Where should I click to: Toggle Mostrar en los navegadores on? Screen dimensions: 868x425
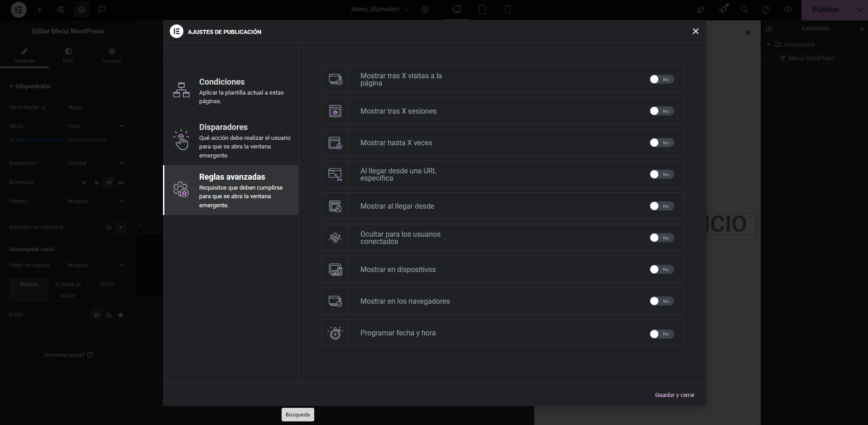662,301
